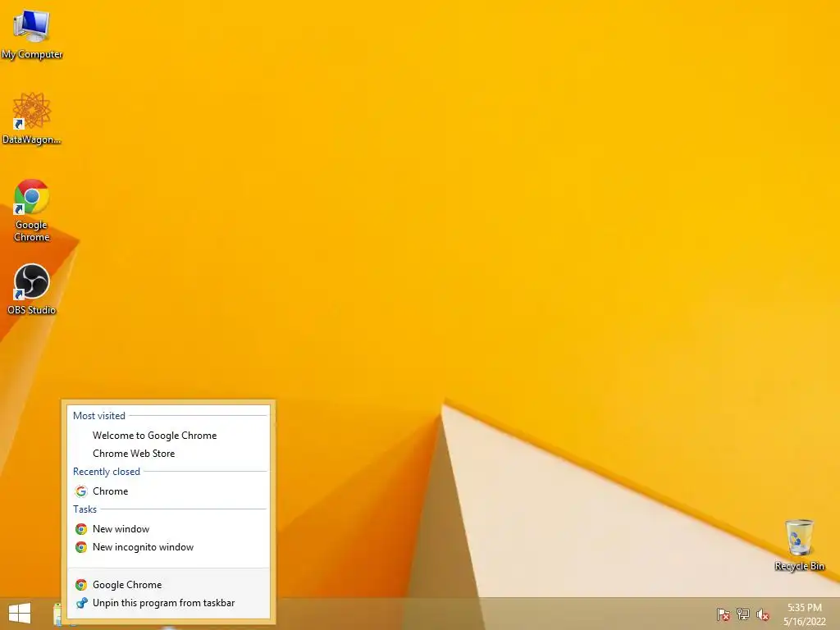Screen dimensions: 840x630
Task: Select Unpin this program from taskbar
Action: click(169, 603)
